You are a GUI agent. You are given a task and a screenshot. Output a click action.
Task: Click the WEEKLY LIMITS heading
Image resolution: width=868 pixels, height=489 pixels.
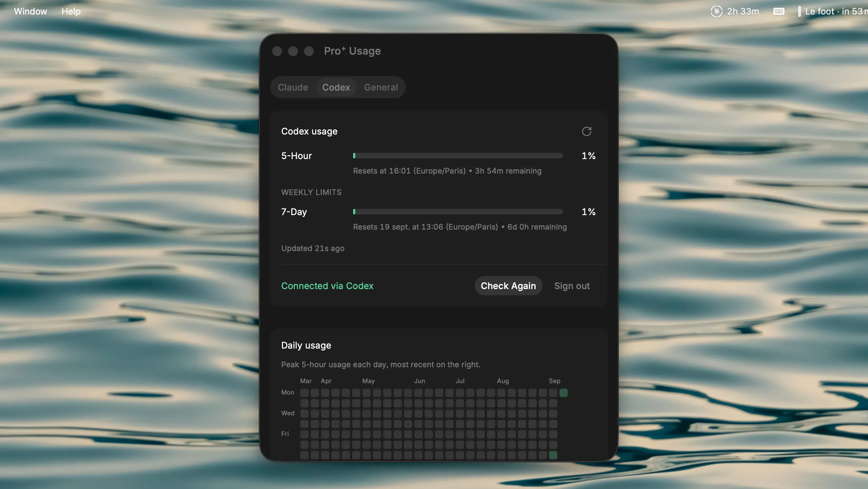point(311,192)
